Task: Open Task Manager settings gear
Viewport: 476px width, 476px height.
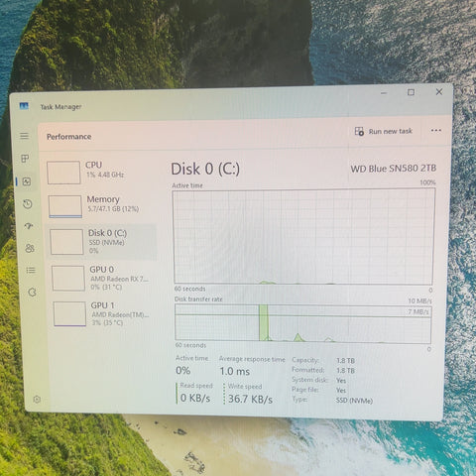Action: click(x=37, y=400)
